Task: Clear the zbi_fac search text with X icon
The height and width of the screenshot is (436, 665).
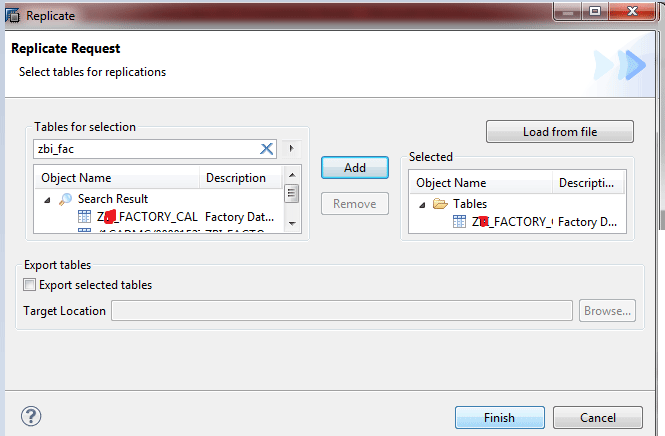Action: pos(266,149)
